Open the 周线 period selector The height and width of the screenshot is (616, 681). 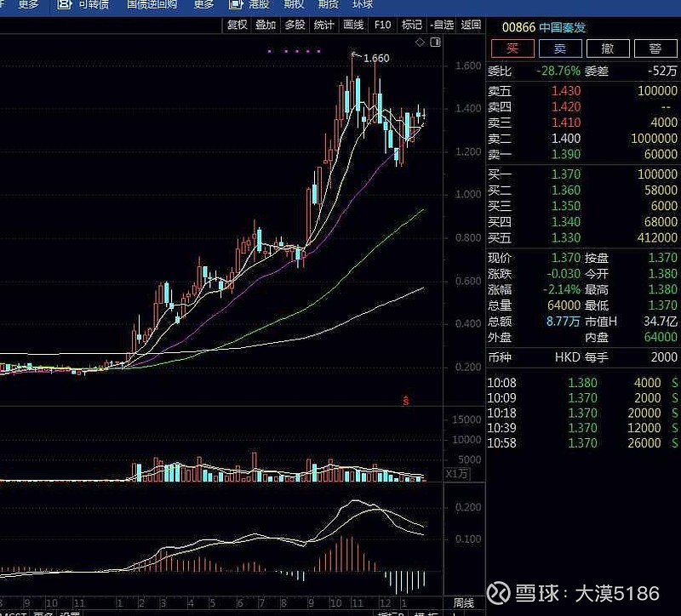[463, 603]
